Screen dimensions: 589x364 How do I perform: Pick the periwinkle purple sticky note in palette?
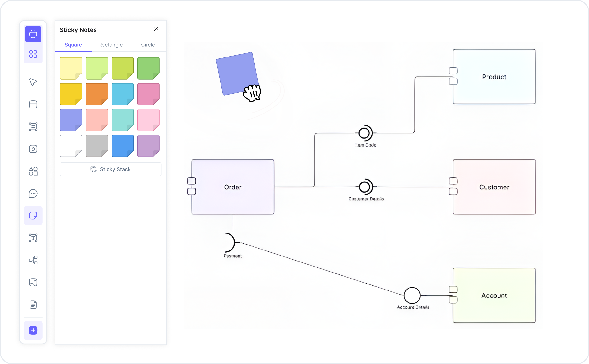coord(71,120)
